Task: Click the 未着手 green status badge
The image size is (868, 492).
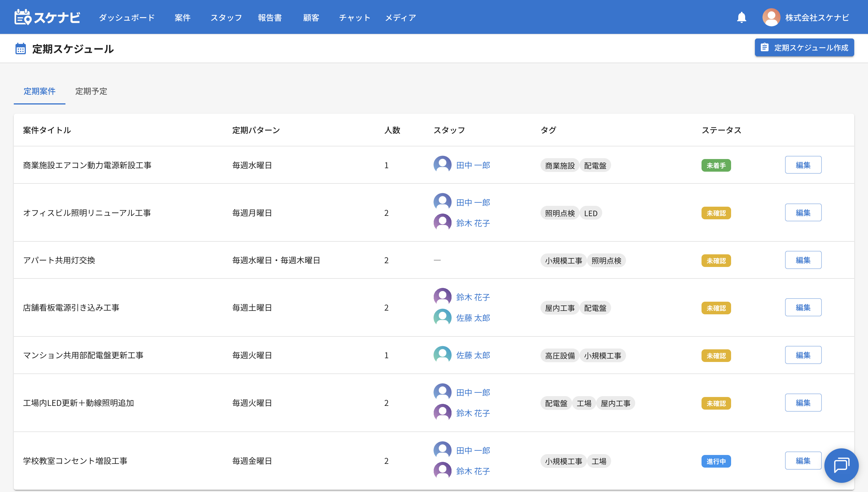Action: tap(716, 165)
